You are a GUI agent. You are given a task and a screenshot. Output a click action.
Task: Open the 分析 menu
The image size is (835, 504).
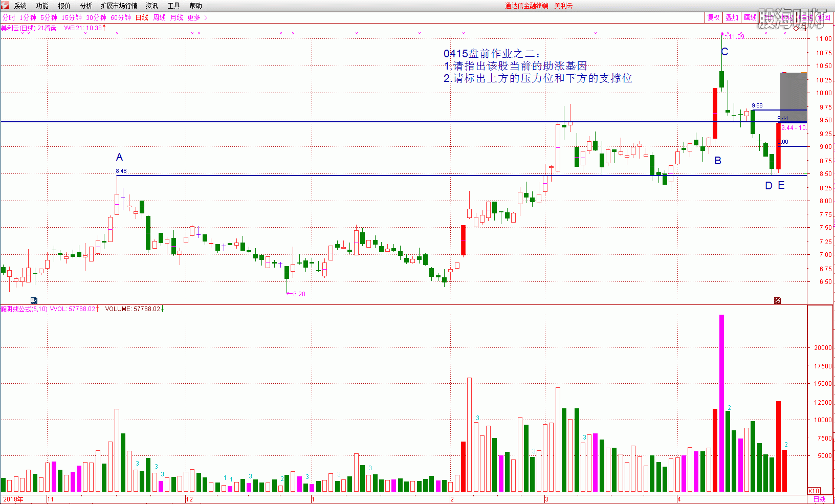(86, 6)
